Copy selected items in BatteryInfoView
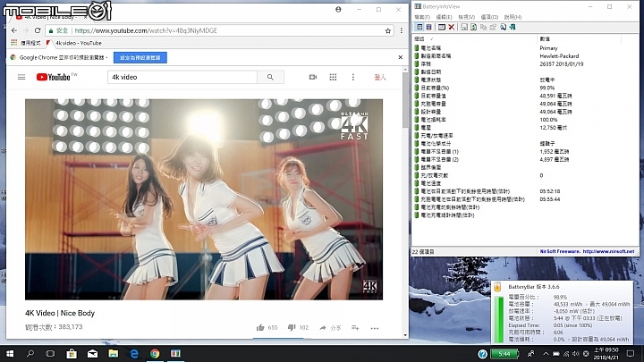644x362 pixels. pyautogui.click(x=483, y=27)
